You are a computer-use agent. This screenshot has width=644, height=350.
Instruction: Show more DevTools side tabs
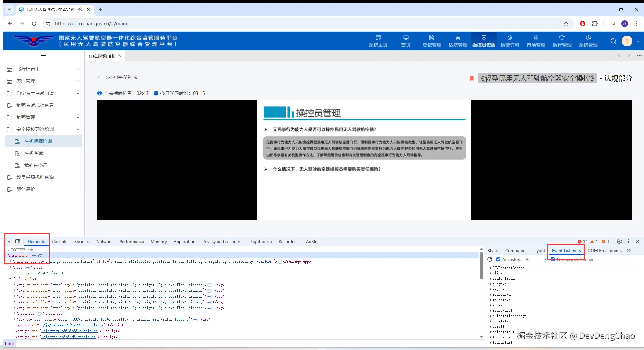tap(629, 250)
